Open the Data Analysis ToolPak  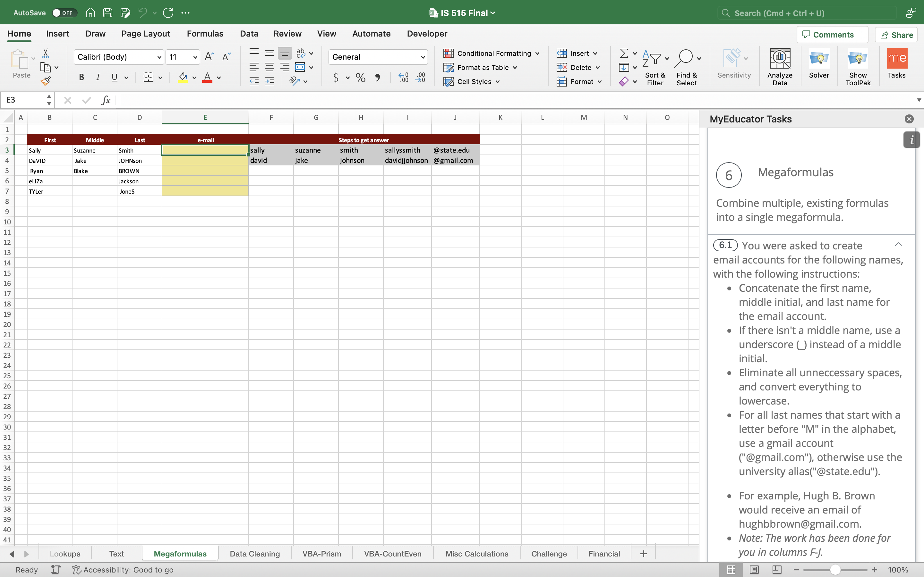click(x=858, y=63)
